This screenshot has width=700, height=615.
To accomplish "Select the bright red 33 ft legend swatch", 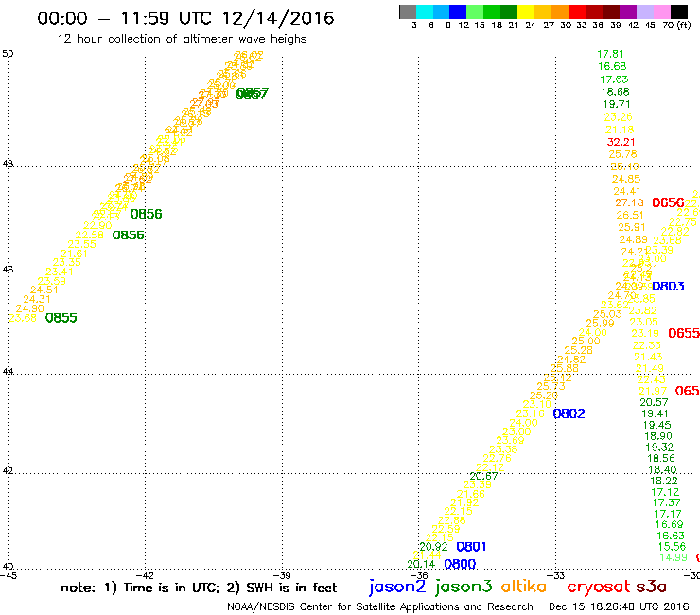I will coord(577,11).
